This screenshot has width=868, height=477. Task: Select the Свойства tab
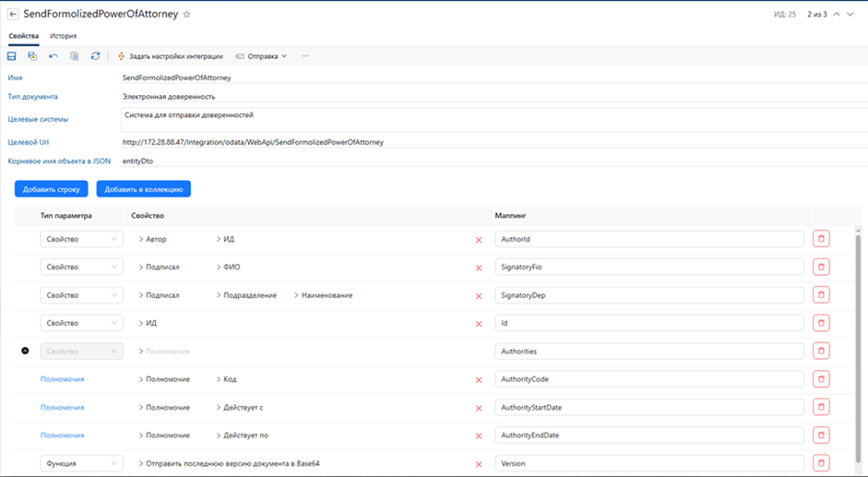click(x=24, y=36)
